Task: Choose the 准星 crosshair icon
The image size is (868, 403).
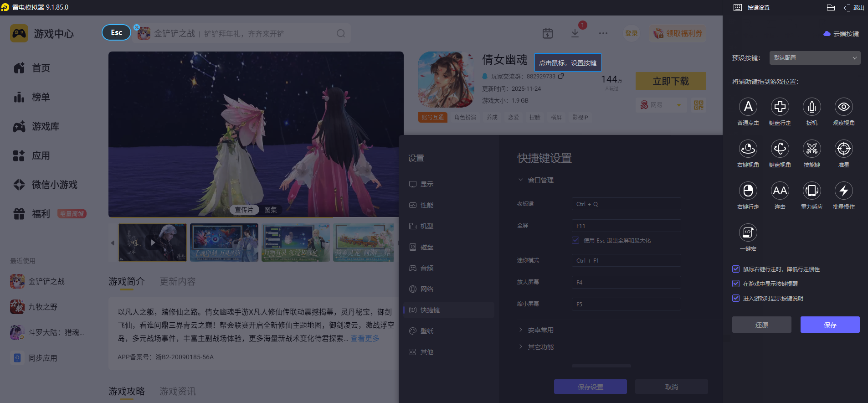Action: [x=843, y=149]
